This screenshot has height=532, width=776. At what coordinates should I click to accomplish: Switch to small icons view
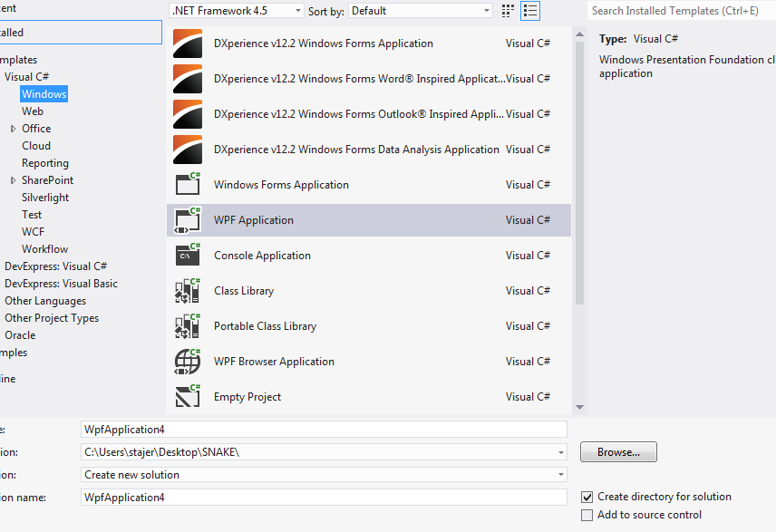click(x=507, y=11)
